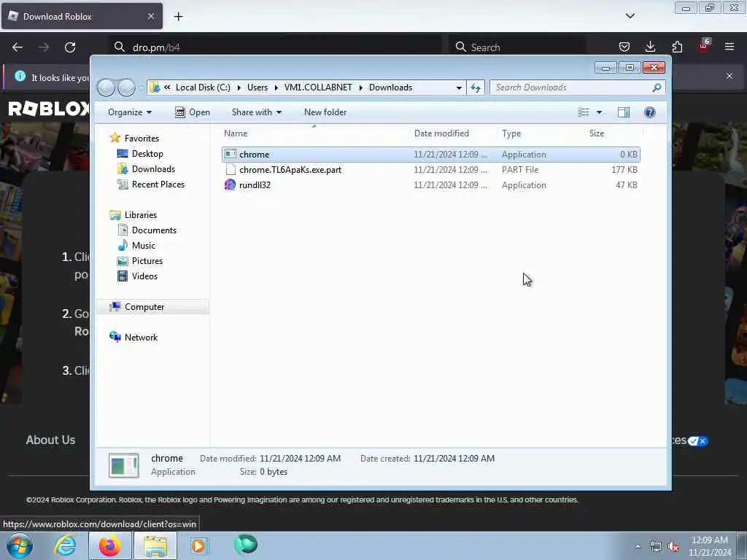Viewport: 747px width, 560px height.
Task: Click Users breadcrumb in address bar
Action: [x=258, y=87]
